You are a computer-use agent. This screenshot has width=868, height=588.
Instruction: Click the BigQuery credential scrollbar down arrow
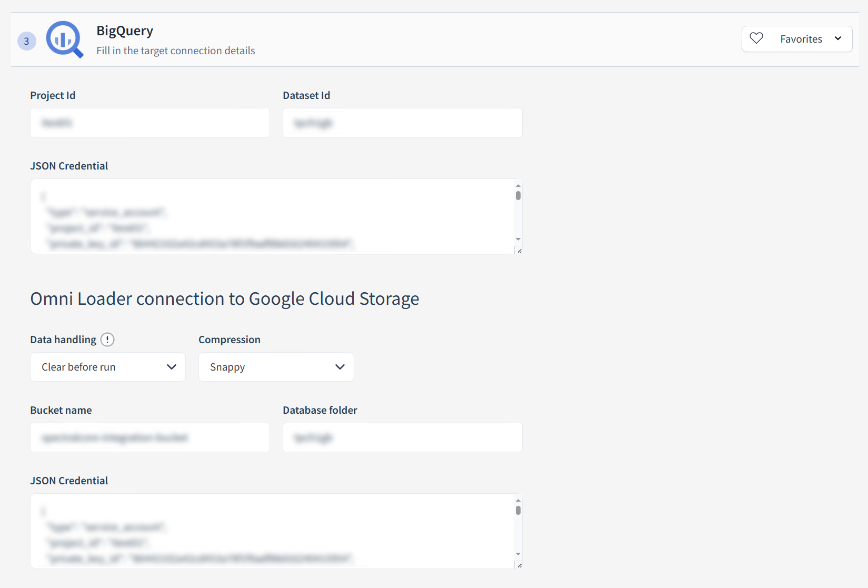click(518, 240)
